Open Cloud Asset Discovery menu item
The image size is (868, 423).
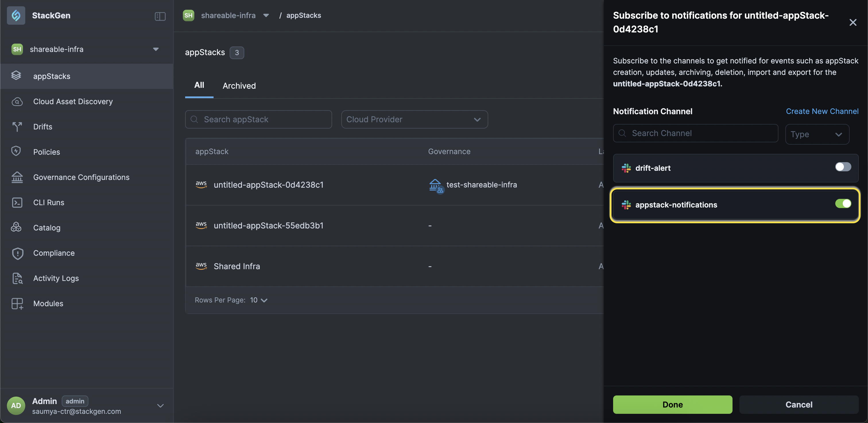87,101
